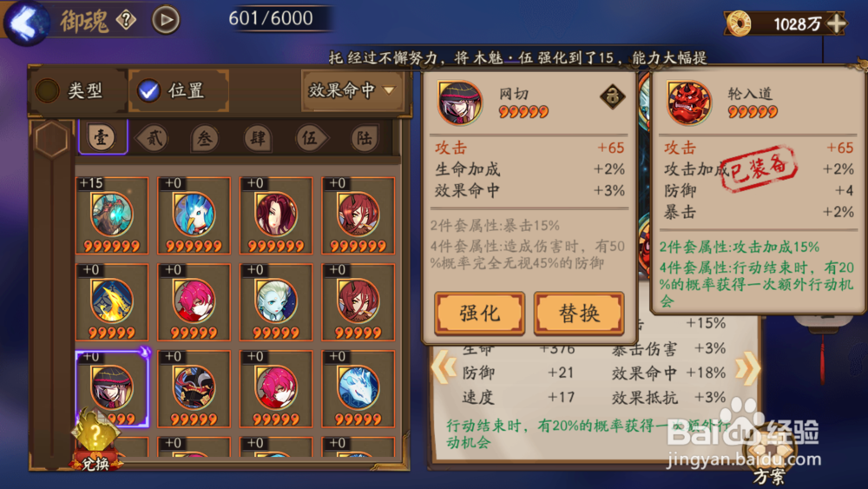Click the play arrow next to 御魂 title
The image size is (868, 489).
coord(166,20)
